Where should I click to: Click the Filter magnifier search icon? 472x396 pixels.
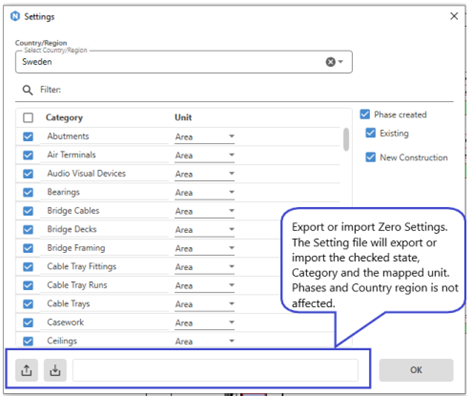[x=28, y=90]
